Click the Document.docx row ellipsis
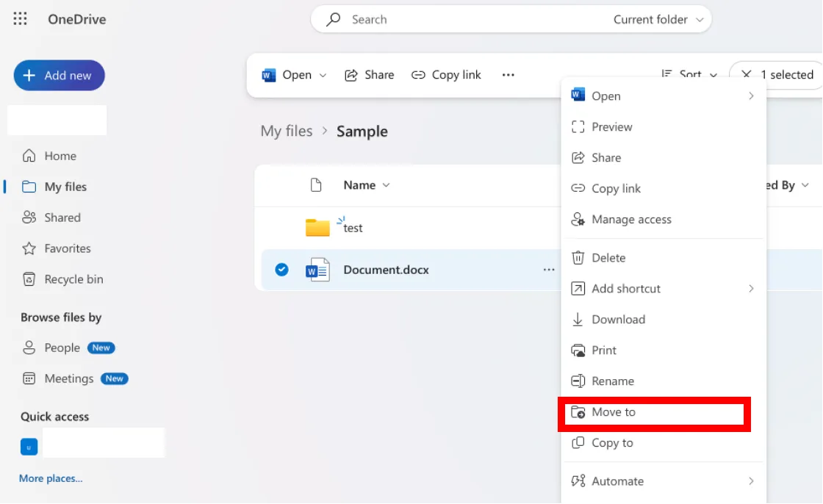Screen dimensions: 823x504 point(549,270)
